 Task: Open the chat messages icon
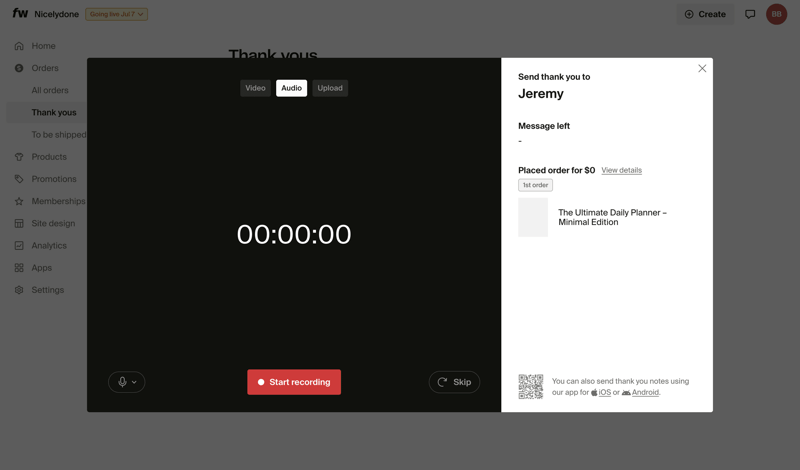pos(750,14)
